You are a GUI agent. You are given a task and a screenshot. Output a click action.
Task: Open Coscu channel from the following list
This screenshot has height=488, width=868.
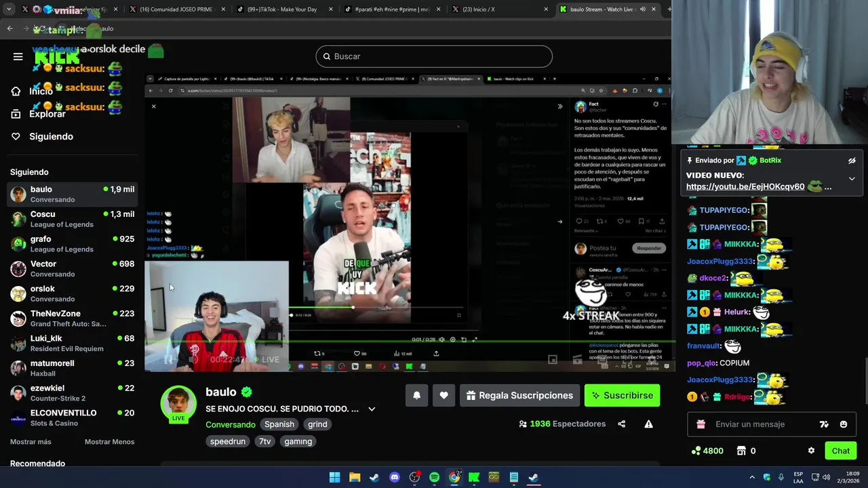(73, 219)
